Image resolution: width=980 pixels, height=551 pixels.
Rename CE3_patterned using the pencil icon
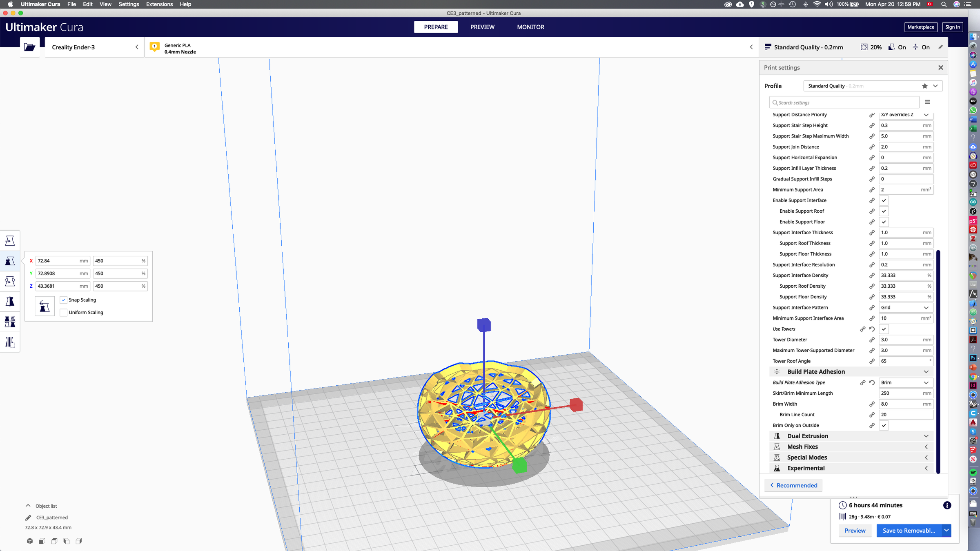[28, 517]
